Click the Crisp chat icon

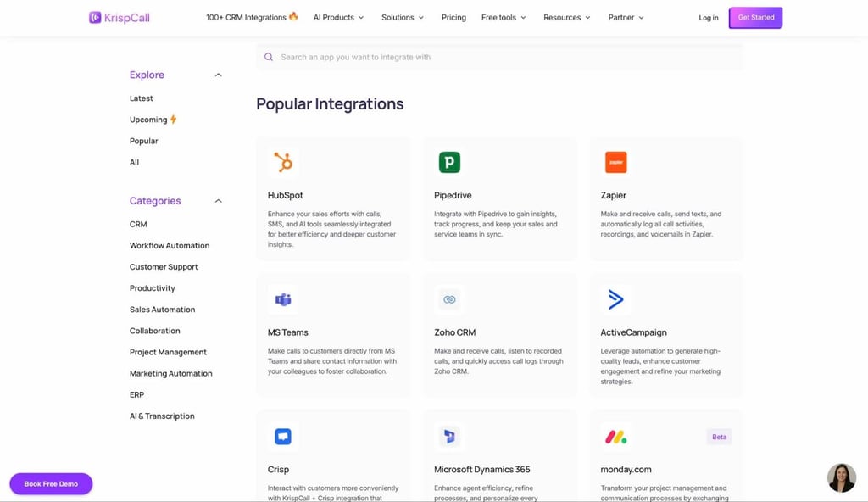coord(283,437)
